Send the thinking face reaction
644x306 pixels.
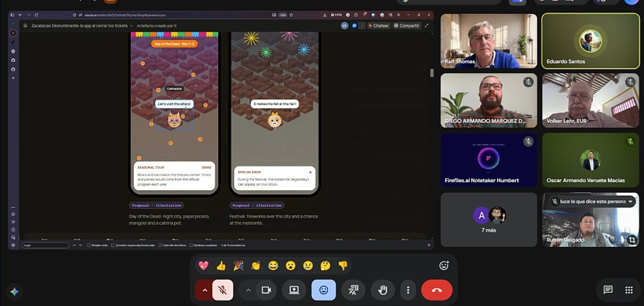tap(325, 265)
